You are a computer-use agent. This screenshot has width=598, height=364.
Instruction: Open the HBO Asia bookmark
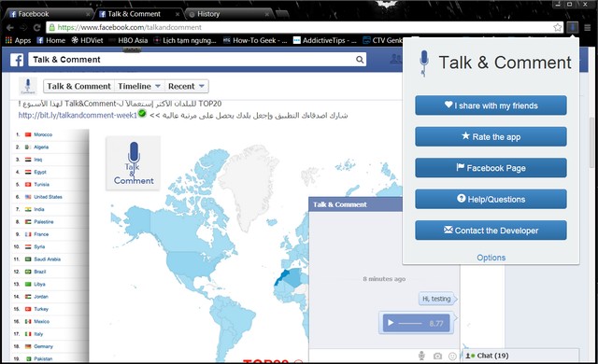click(129, 40)
